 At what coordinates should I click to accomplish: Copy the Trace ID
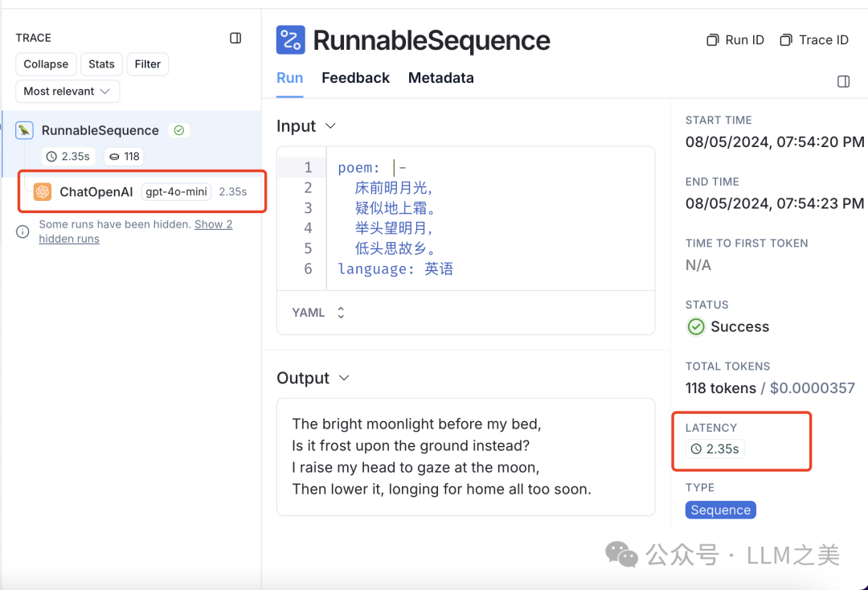[814, 40]
